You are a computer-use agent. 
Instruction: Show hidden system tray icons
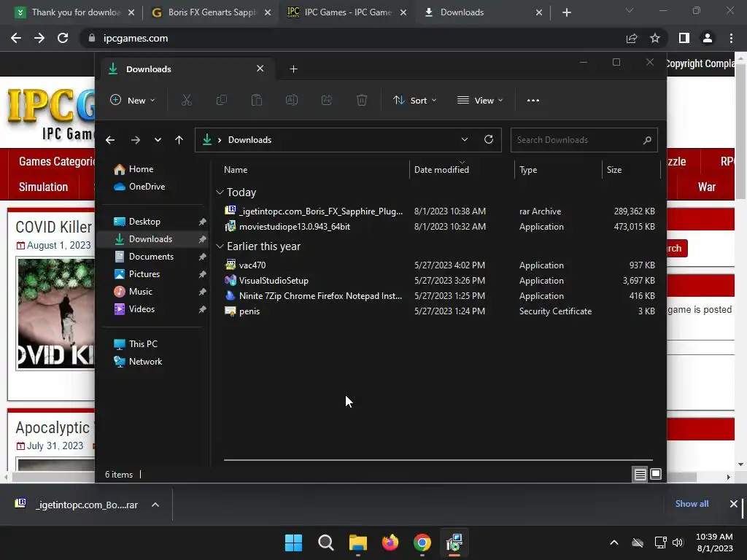pyautogui.click(x=614, y=542)
